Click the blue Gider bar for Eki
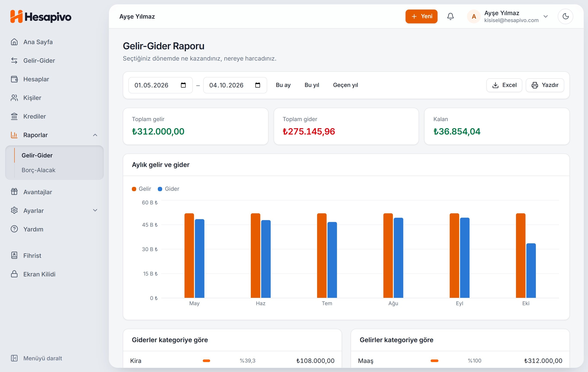 (x=531, y=271)
